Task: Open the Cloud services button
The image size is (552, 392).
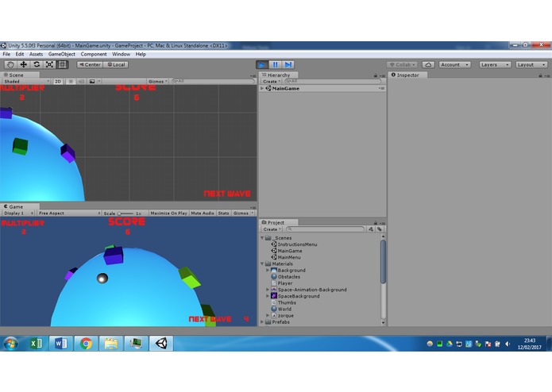Action: (428, 65)
